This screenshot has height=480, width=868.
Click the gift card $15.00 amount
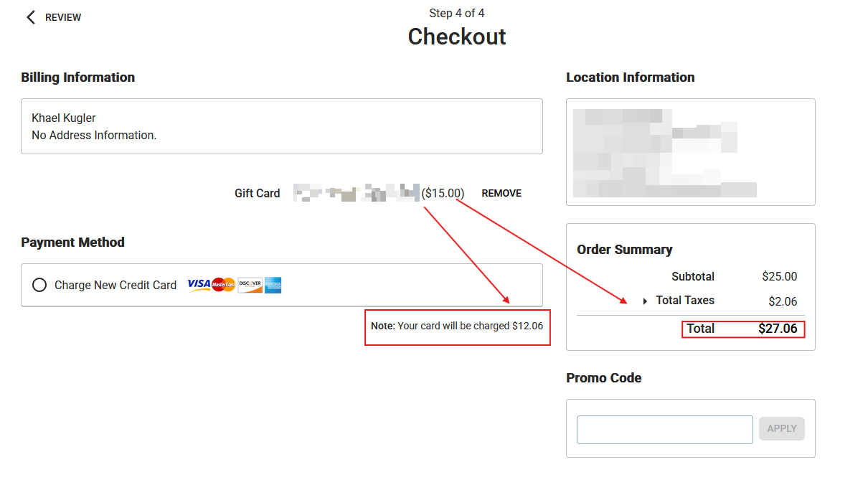443,193
